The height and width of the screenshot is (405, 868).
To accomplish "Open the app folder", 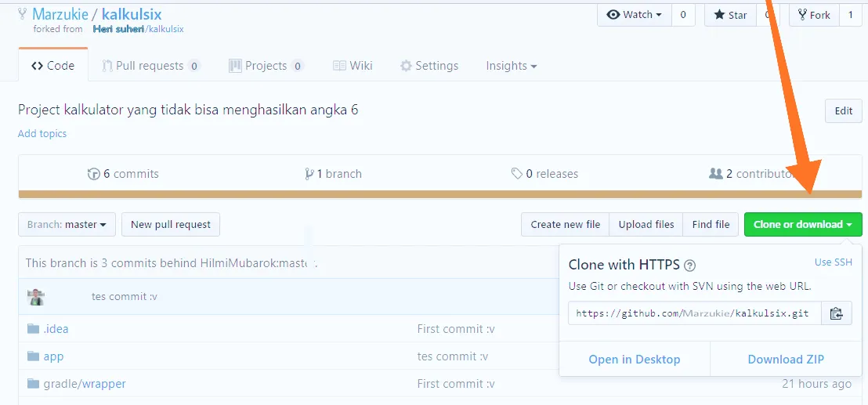I will tap(54, 356).
